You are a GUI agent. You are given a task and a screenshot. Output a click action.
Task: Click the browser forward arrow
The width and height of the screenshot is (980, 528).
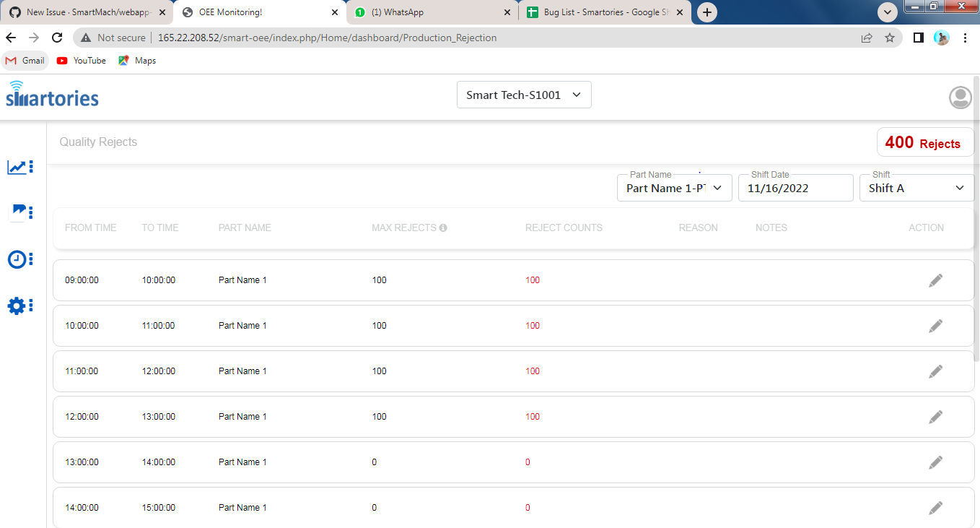(34, 38)
